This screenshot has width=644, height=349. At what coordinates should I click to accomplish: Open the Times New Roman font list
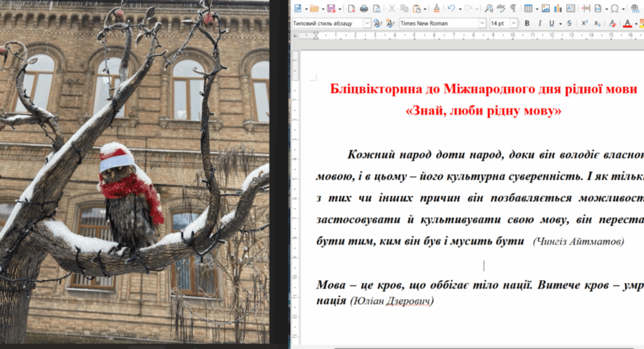click(482, 24)
